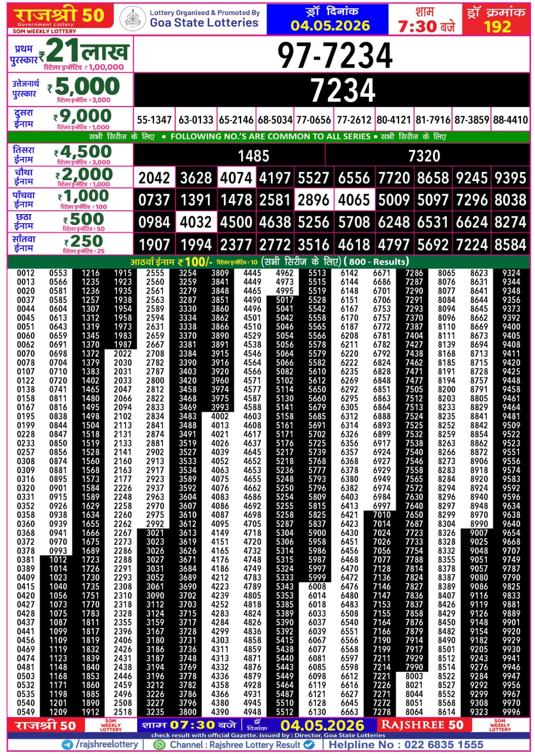Select sixth prize number 4032
The width and height of the screenshot is (535, 756).
point(196,222)
